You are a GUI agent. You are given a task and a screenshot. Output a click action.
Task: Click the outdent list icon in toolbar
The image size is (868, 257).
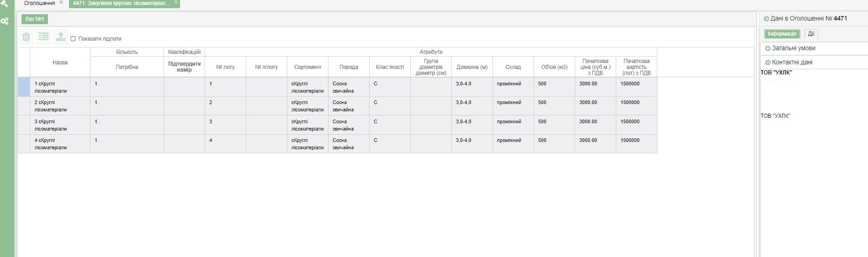[43, 37]
